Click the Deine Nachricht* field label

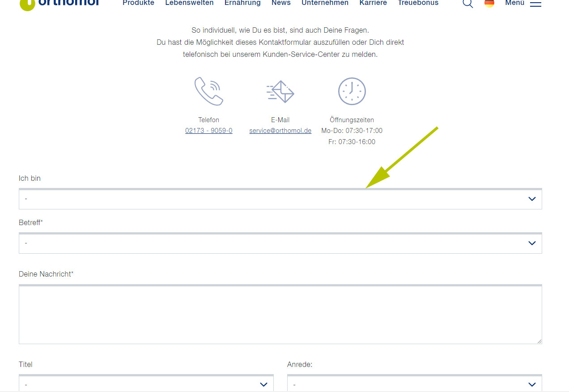pyautogui.click(x=46, y=274)
